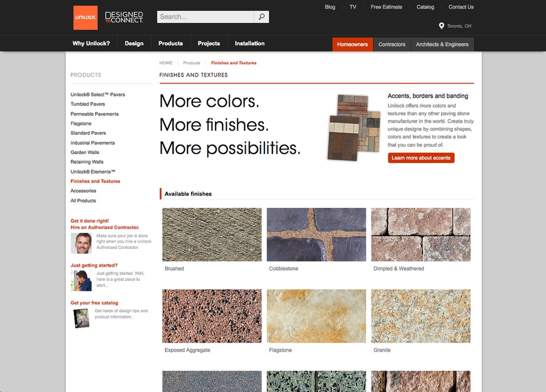The image size is (546, 392).
Task: Open Get your free catalog link
Action: click(x=94, y=303)
